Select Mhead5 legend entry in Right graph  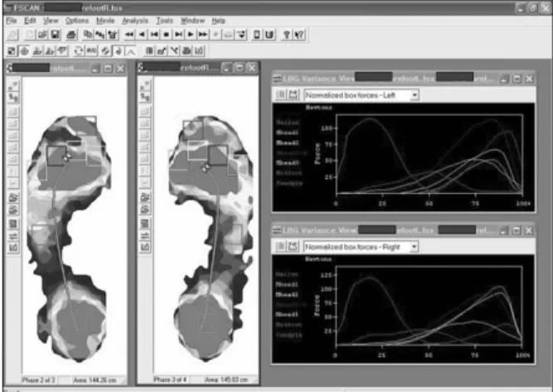[x=287, y=314]
